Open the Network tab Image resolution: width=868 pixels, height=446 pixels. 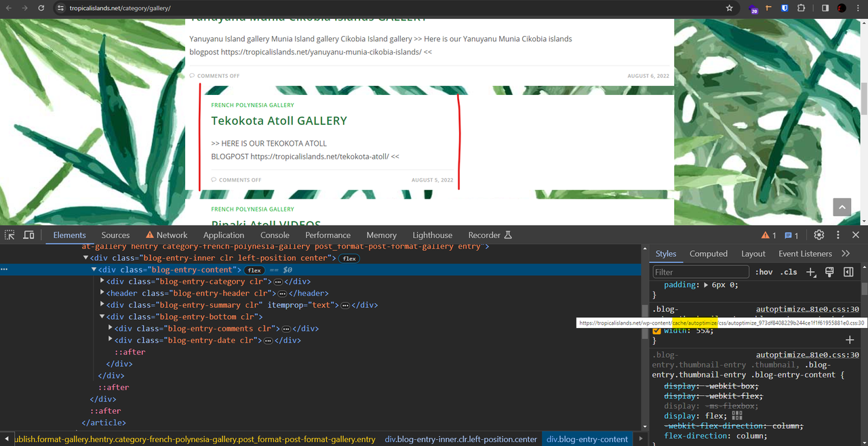point(167,235)
